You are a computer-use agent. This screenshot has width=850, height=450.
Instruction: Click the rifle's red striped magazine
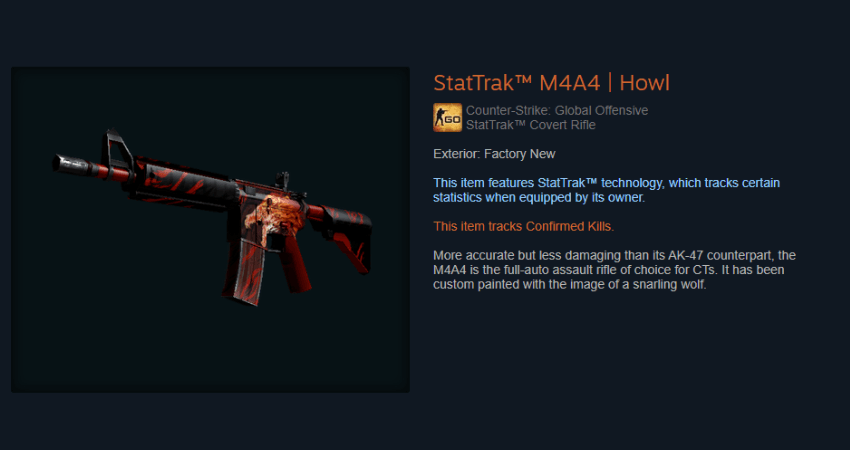(245, 271)
